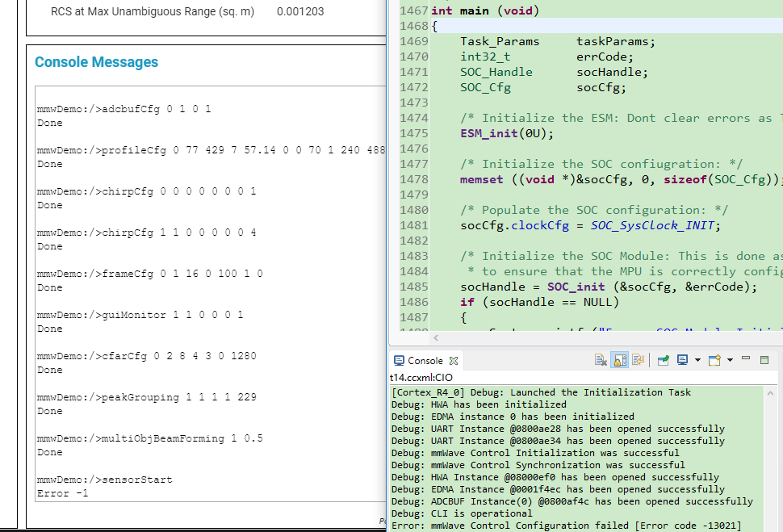Screen dimensions: 783x532
Task: Click 'HWA Instance @08000ef0' debug line
Action: click(x=555, y=477)
